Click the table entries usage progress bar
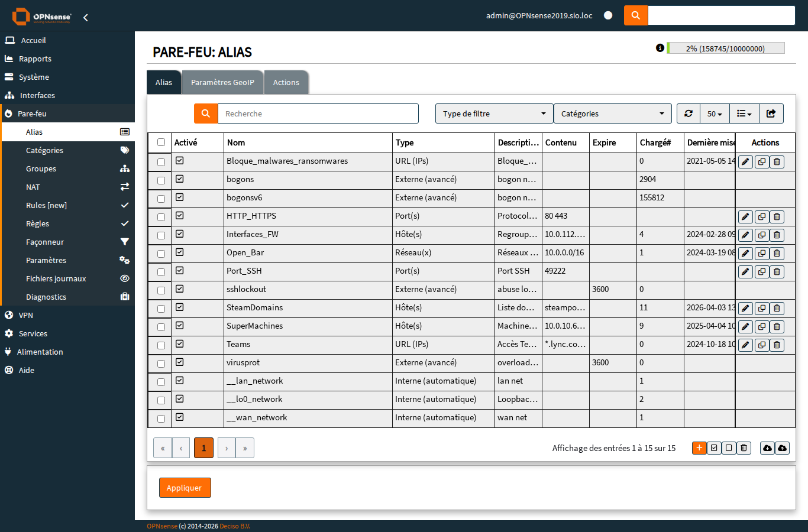 click(x=726, y=48)
